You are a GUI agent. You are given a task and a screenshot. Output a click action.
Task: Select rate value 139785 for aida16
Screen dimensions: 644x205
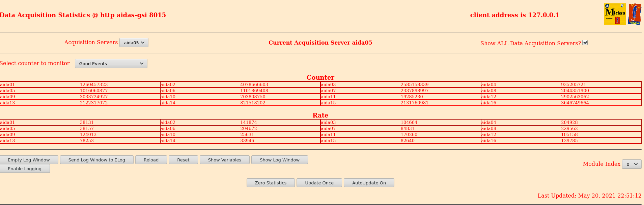(x=569, y=140)
